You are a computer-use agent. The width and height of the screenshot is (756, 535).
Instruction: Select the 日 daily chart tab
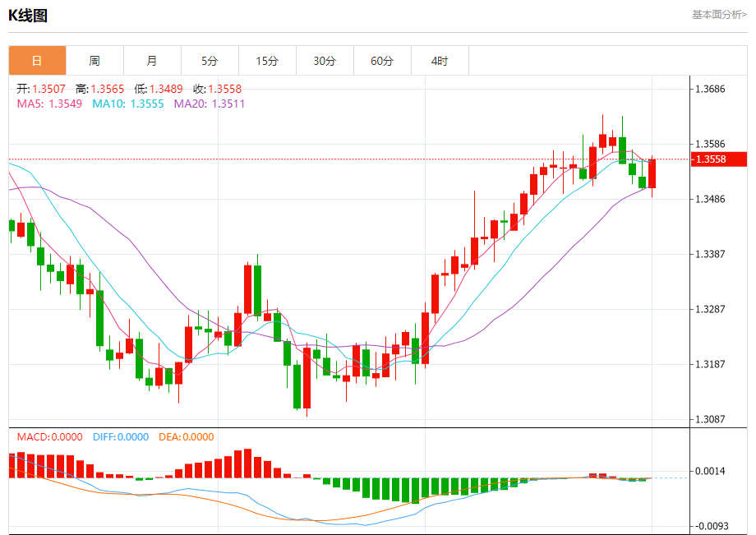(x=37, y=61)
